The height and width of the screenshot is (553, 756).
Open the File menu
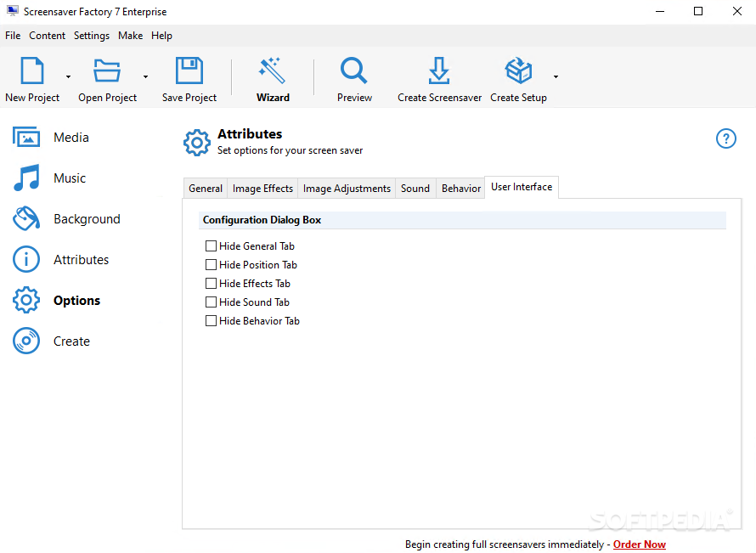point(13,36)
